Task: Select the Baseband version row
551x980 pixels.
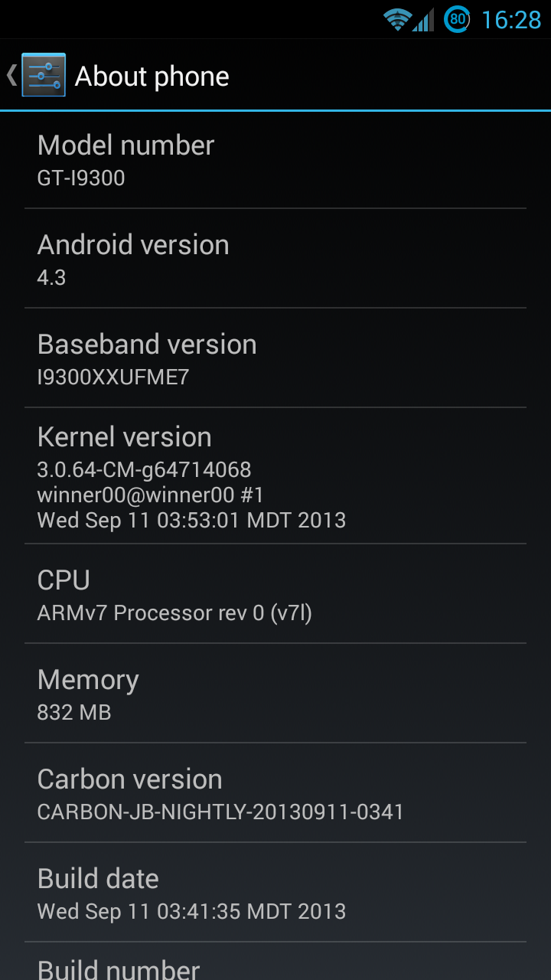Action: tap(275, 358)
